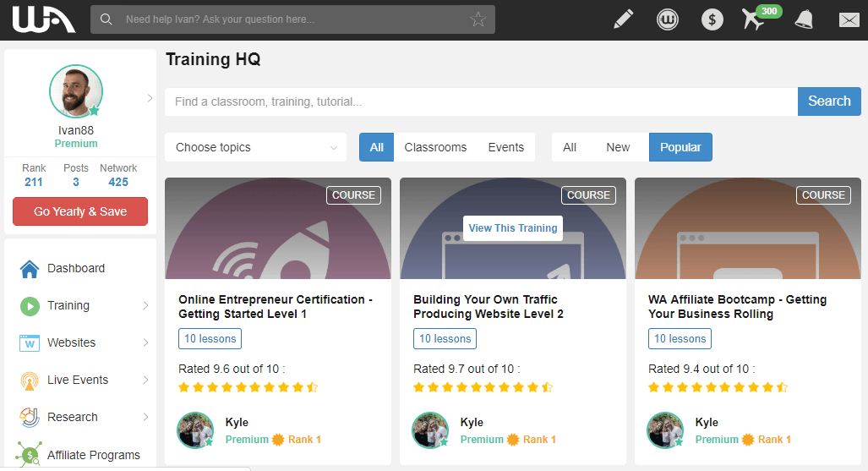Open the pencil write-post icon

(624, 19)
